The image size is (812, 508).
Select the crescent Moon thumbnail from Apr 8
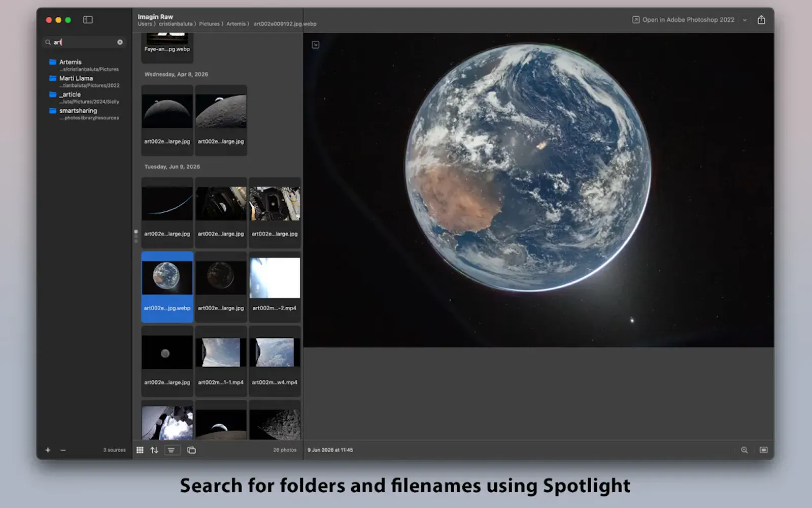coord(167,120)
